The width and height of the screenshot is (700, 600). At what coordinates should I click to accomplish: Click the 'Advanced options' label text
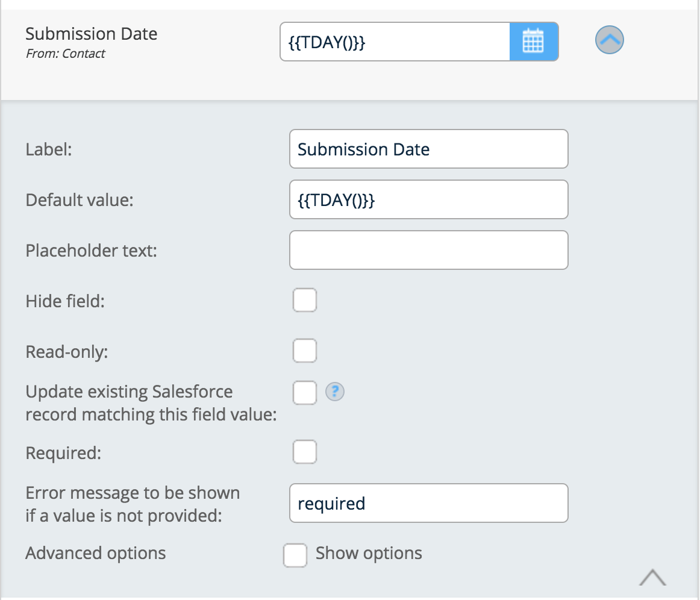click(96, 553)
